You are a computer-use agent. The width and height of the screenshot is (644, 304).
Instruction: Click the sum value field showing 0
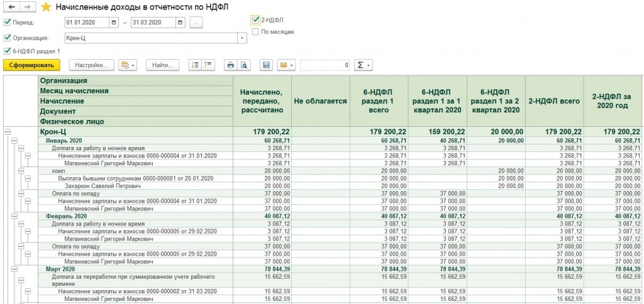pyautogui.click(x=325, y=65)
